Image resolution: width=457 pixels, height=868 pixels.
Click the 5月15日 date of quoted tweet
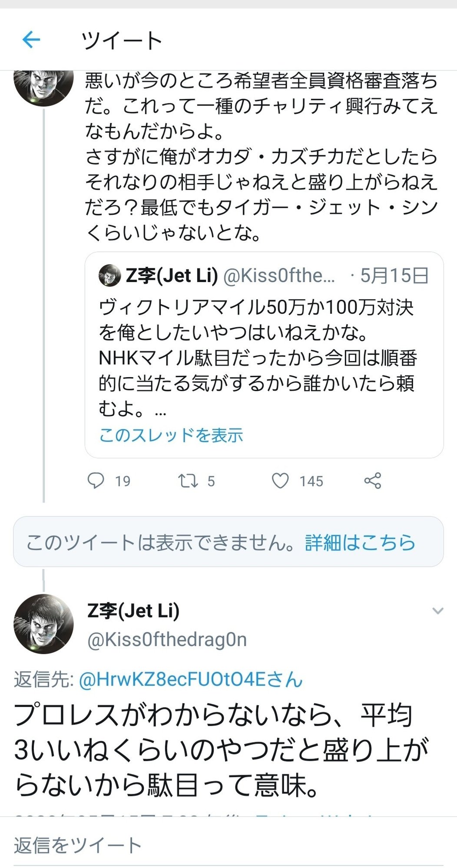pos(394,276)
